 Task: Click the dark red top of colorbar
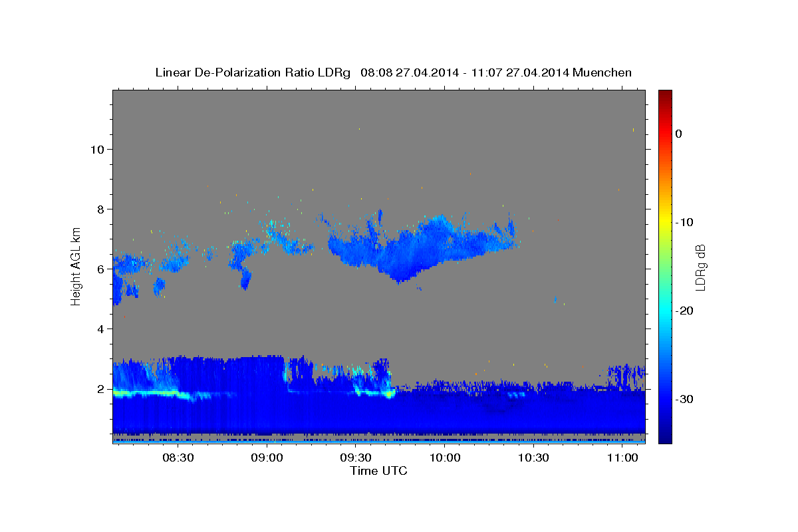coord(665,93)
